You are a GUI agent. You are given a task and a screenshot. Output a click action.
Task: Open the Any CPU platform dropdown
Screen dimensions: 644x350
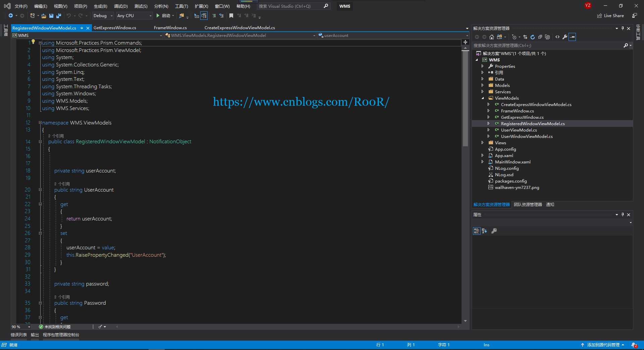coord(134,16)
